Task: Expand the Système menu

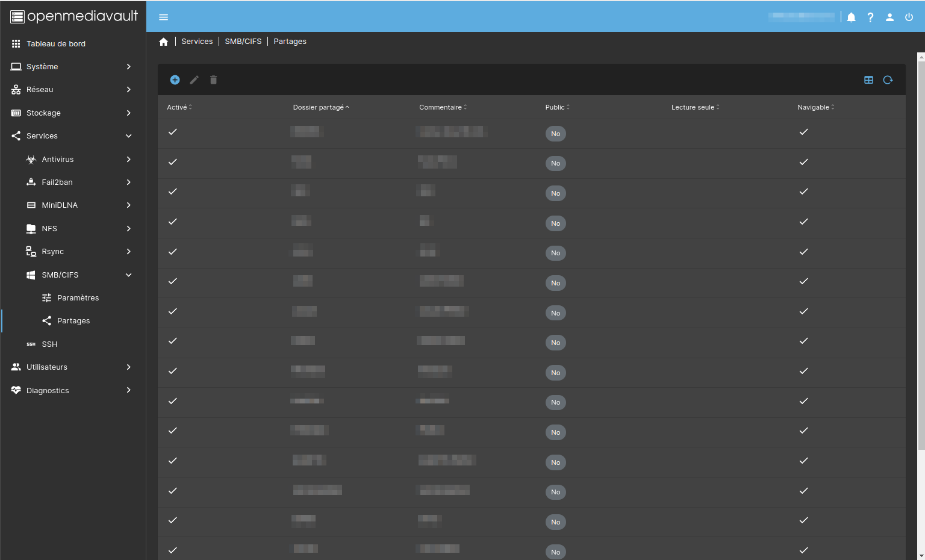Action: pos(72,67)
